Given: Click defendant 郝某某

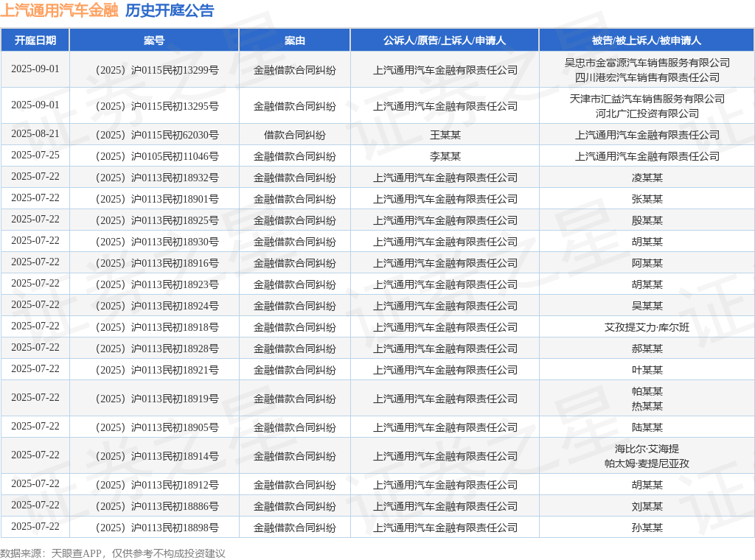Looking at the screenshot, I should point(647,349).
